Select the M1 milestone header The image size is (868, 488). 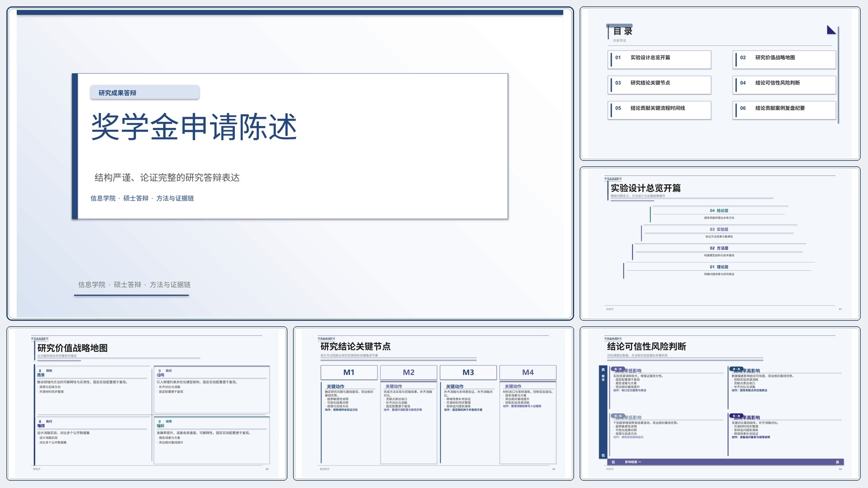coord(349,372)
